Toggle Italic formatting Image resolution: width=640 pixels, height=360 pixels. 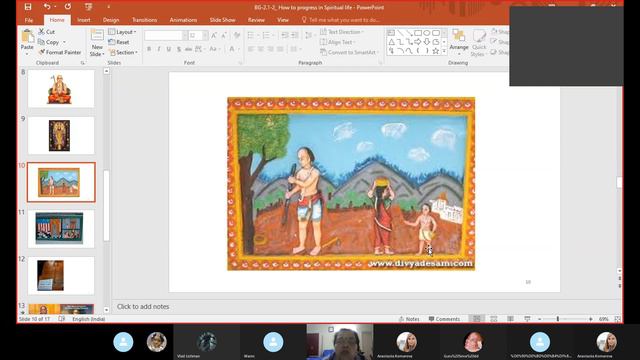click(159, 49)
